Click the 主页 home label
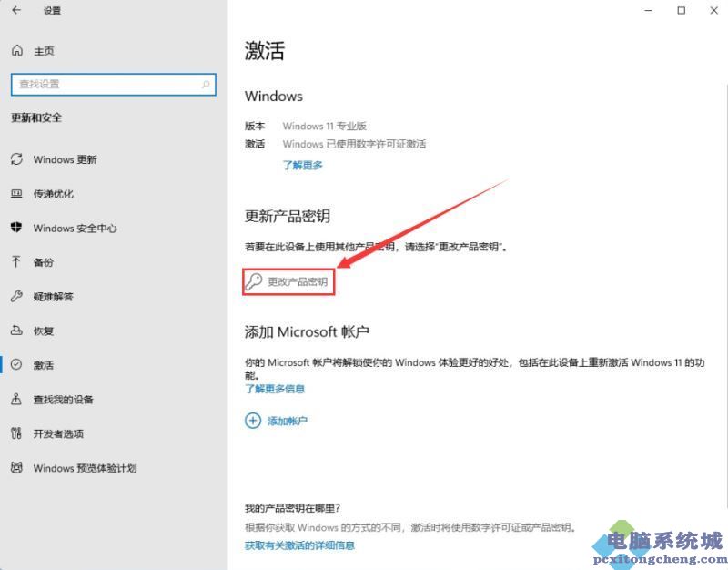The width and height of the screenshot is (728, 570). point(44,51)
